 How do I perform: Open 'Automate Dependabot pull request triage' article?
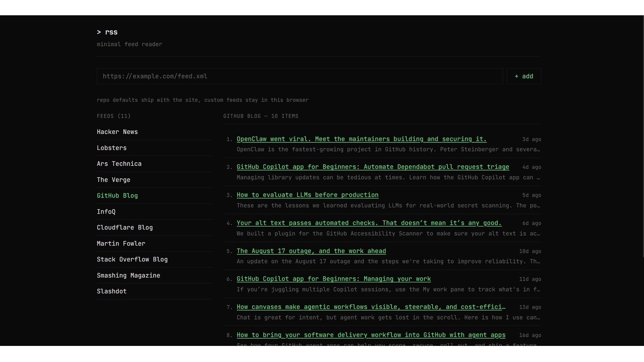click(373, 167)
